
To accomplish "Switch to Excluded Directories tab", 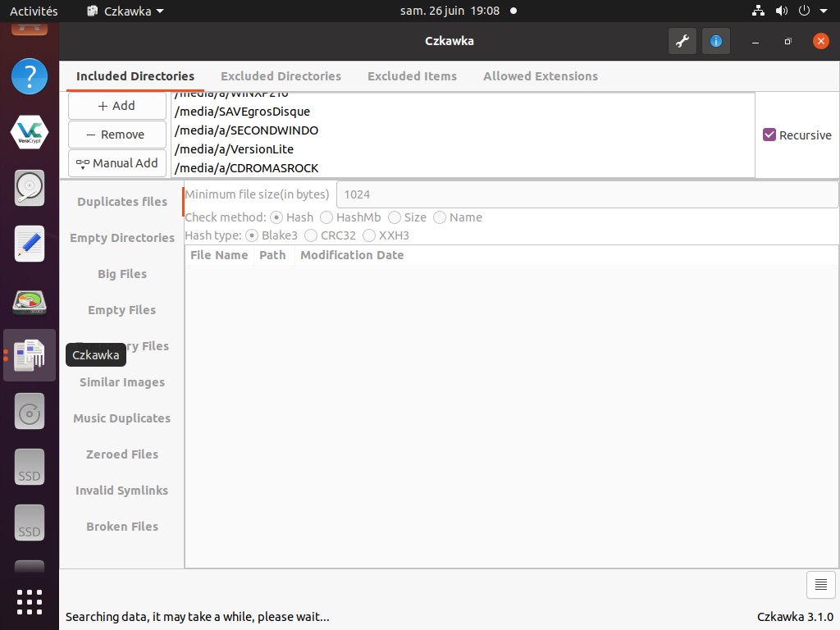I will click(x=281, y=76).
